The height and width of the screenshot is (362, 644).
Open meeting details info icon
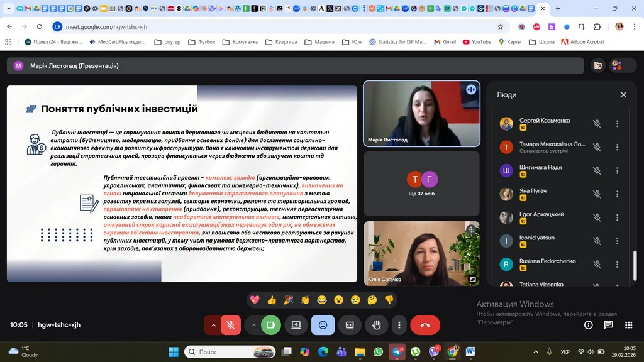coord(589,325)
